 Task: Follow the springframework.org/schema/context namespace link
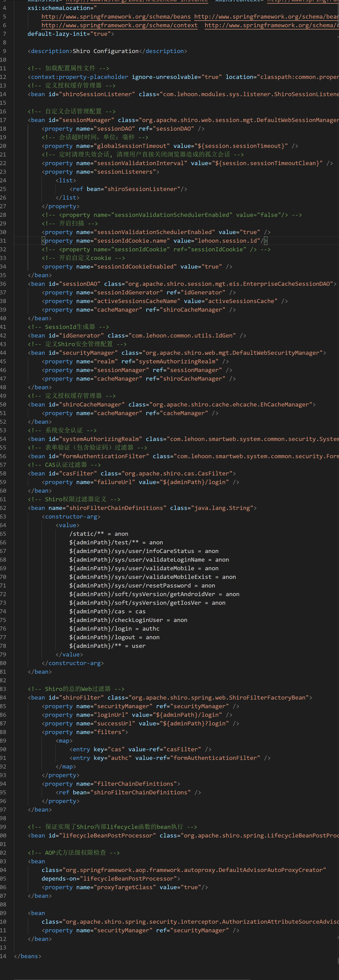(119, 25)
